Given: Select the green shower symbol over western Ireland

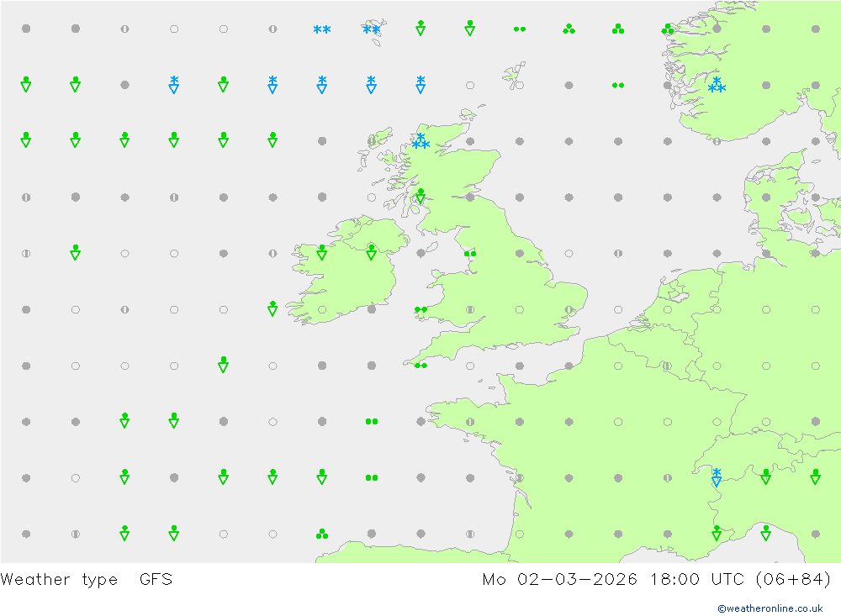Looking at the screenshot, I should click(x=321, y=252).
